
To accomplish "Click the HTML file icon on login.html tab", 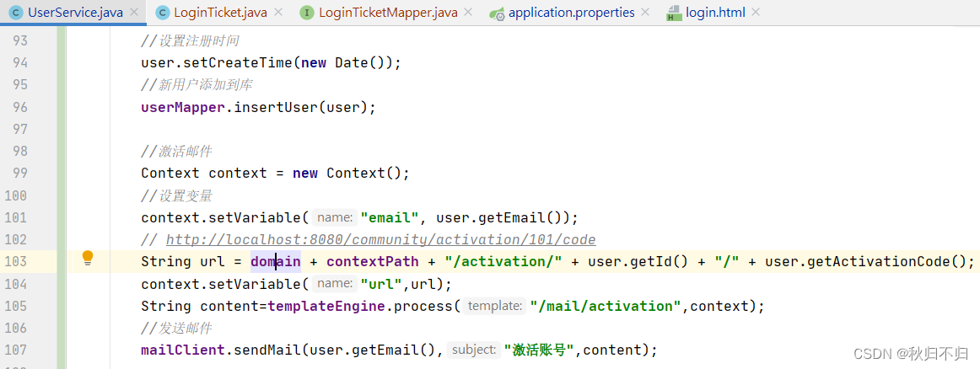I will (674, 13).
